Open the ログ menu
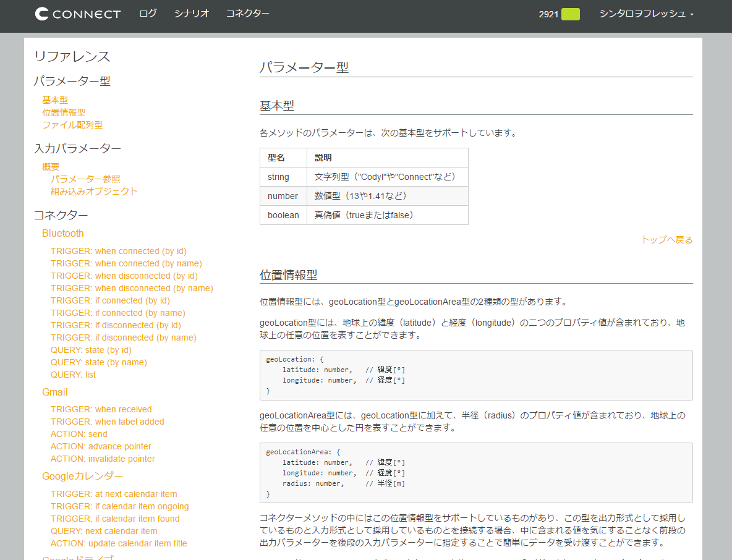The image size is (732, 560). coord(148,14)
